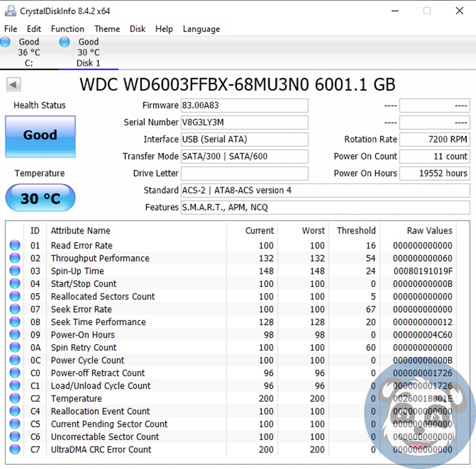Click the Features field S.M.A.R.T., APM, NCQ
The width and height of the screenshot is (476, 469).
point(325,207)
